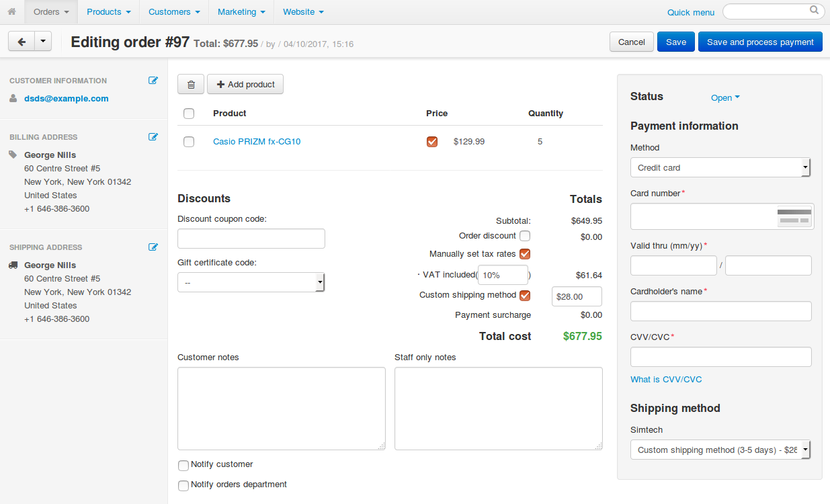Click the Save button
Viewport: 830px width, 504px height.
[676, 42]
